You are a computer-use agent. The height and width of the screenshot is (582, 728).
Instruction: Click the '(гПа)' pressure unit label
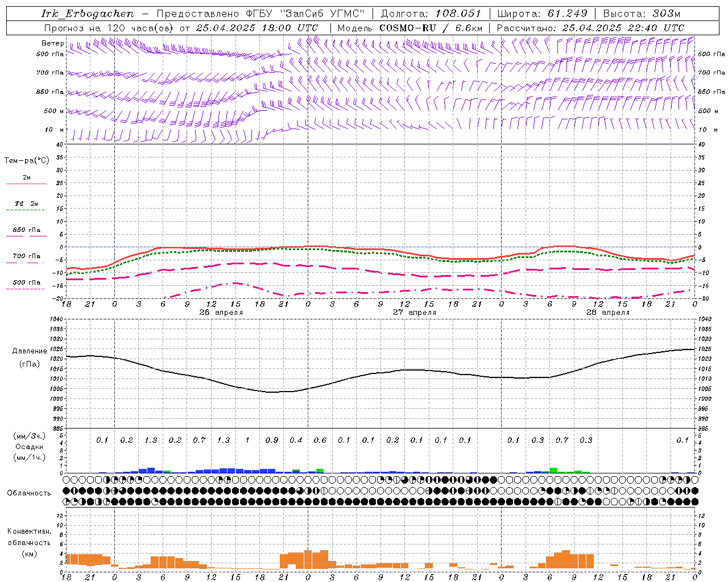(30, 364)
